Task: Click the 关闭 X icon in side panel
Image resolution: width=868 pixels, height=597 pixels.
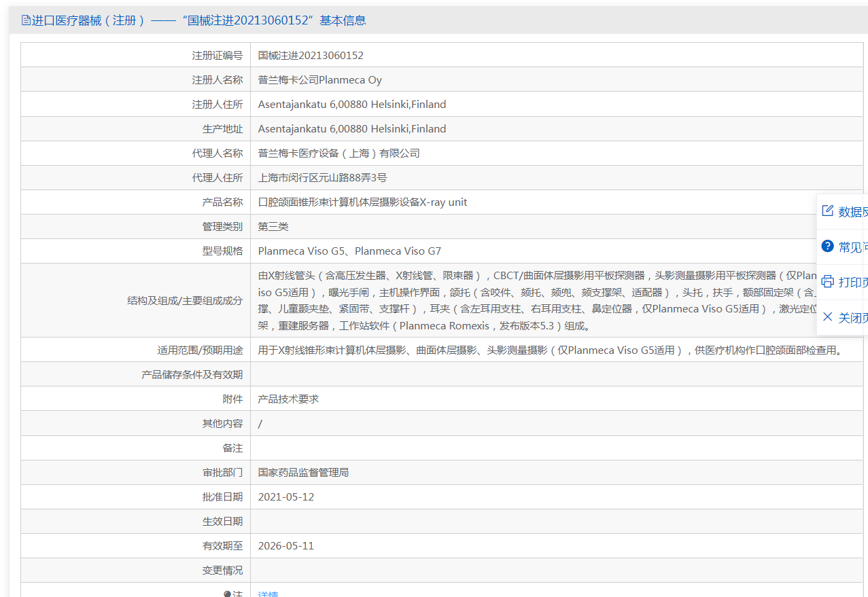Action: coord(827,316)
